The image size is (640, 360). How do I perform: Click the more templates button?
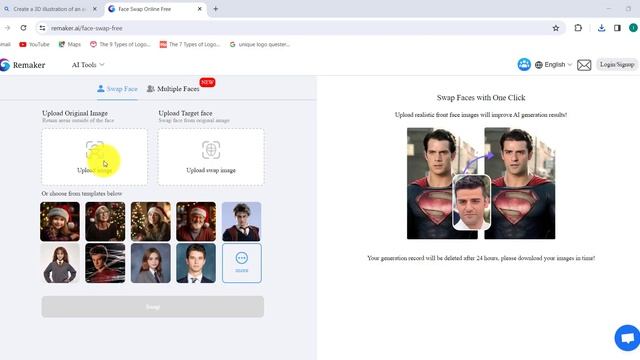click(242, 263)
